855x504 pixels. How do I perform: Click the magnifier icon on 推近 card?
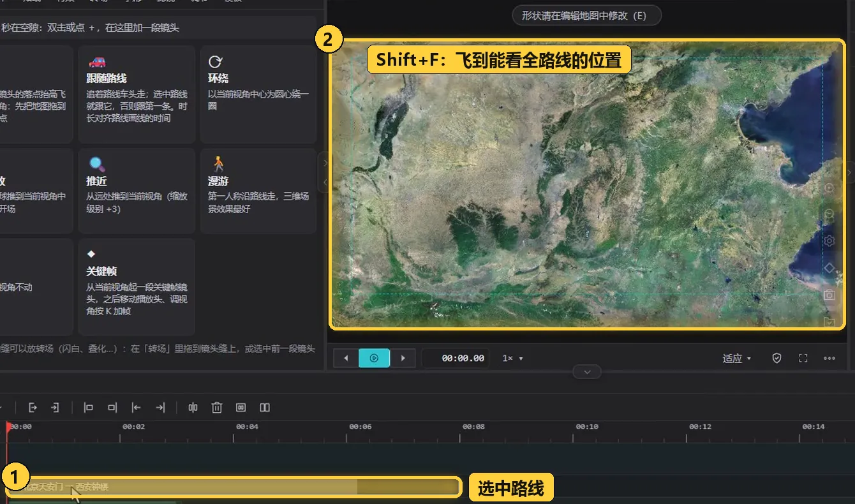96,165
